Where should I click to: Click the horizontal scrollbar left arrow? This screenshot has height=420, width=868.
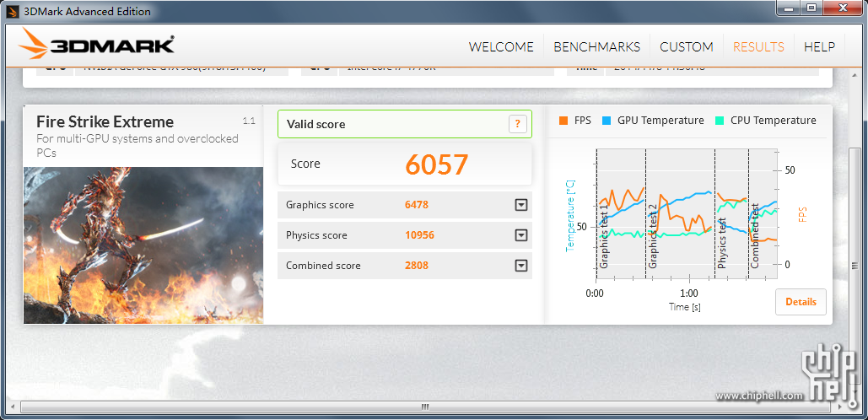12,407
